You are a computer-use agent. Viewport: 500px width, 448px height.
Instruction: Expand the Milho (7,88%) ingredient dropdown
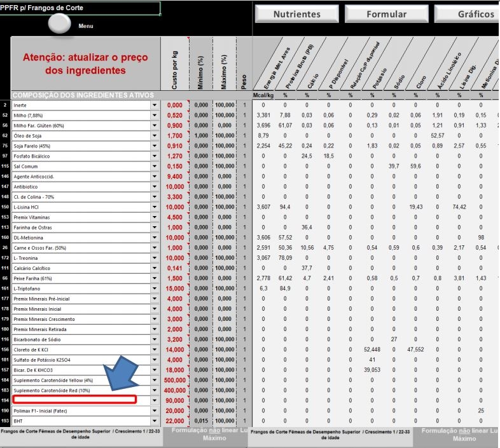pyautogui.click(x=155, y=116)
